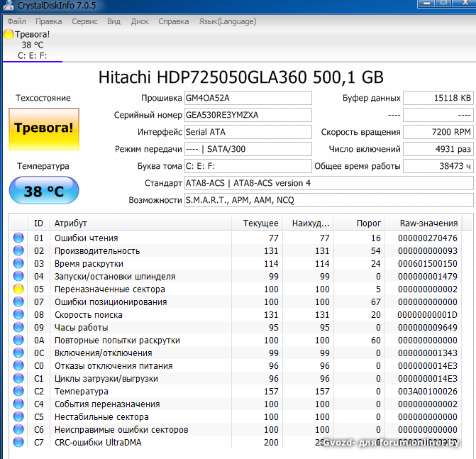Click the Raw-значения column header
Viewport: 476px width, 459px height.
[428, 223]
